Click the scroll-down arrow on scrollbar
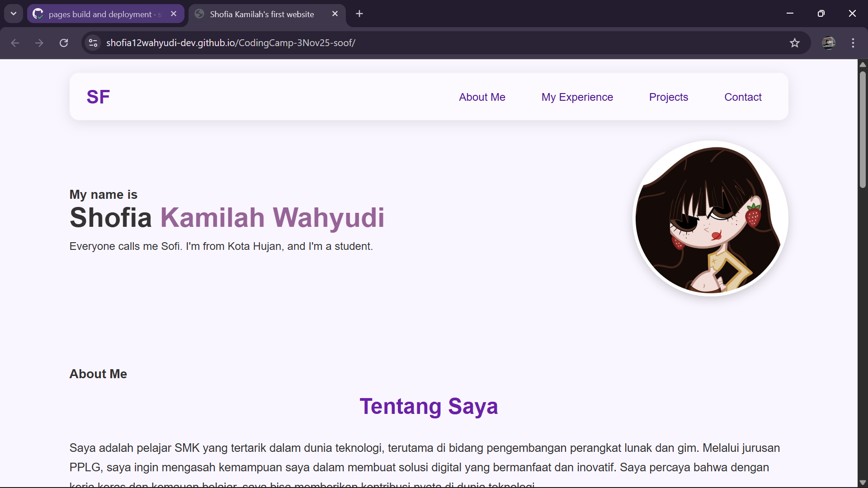Screen dimensions: 868x488 [x=863, y=483]
